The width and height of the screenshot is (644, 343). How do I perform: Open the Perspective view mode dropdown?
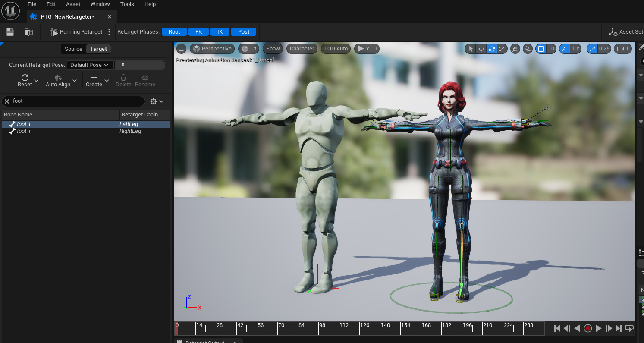pyautogui.click(x=212, y=49)
